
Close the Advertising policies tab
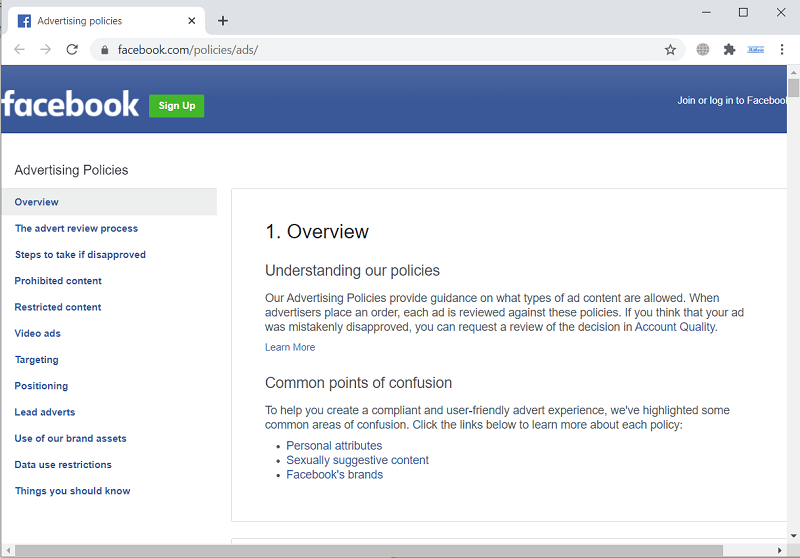coord(192,21)
